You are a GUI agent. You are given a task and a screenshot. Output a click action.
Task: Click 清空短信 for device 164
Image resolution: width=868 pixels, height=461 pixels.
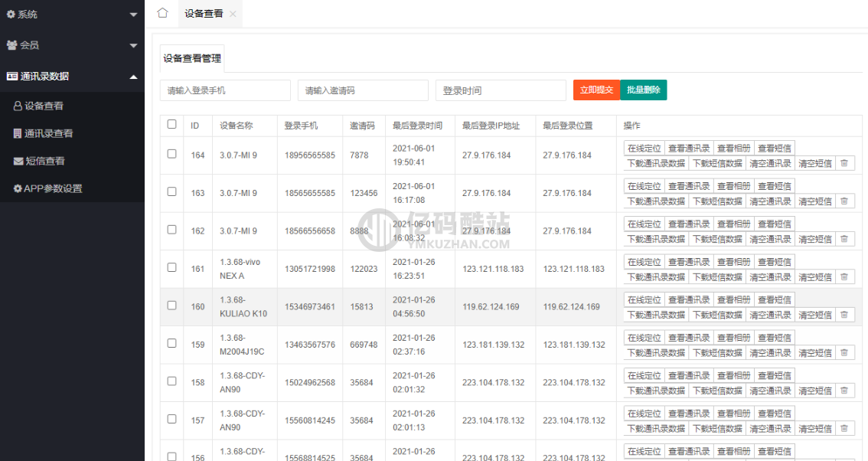tap(815, 163)
